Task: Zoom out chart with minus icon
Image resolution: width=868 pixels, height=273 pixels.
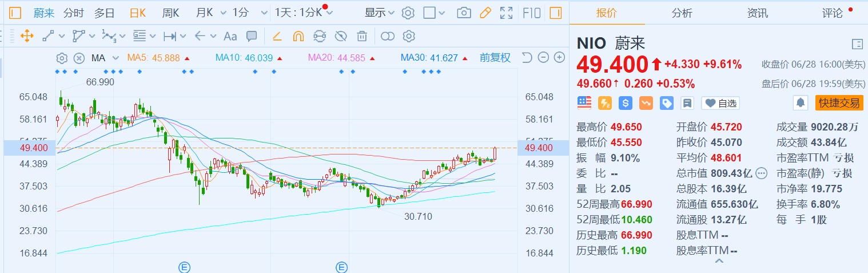Action: click(543, 57)
